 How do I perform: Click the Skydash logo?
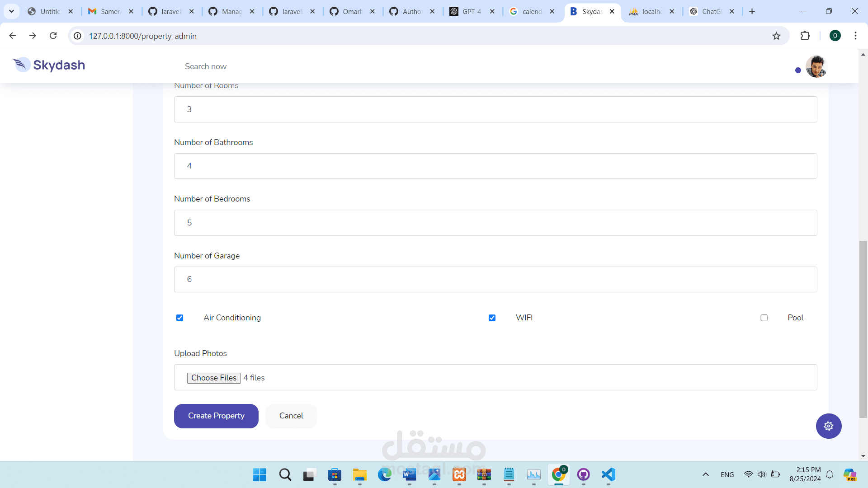pyautogui.click(x=49, y=65)
